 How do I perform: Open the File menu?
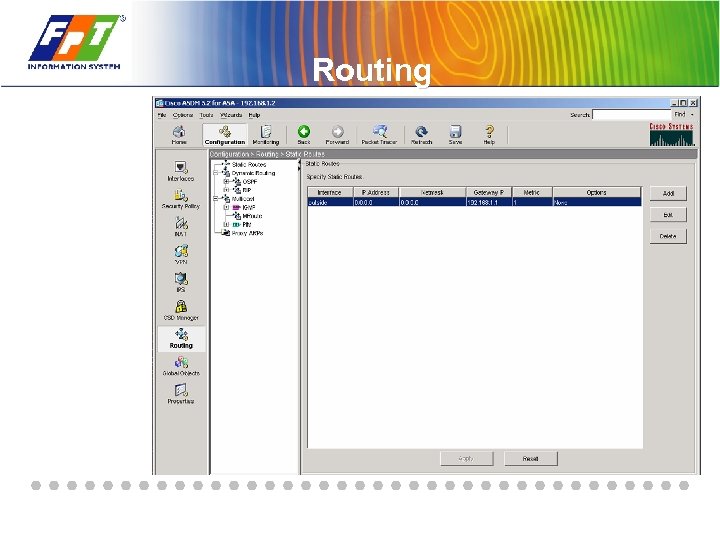pos(162,115)
